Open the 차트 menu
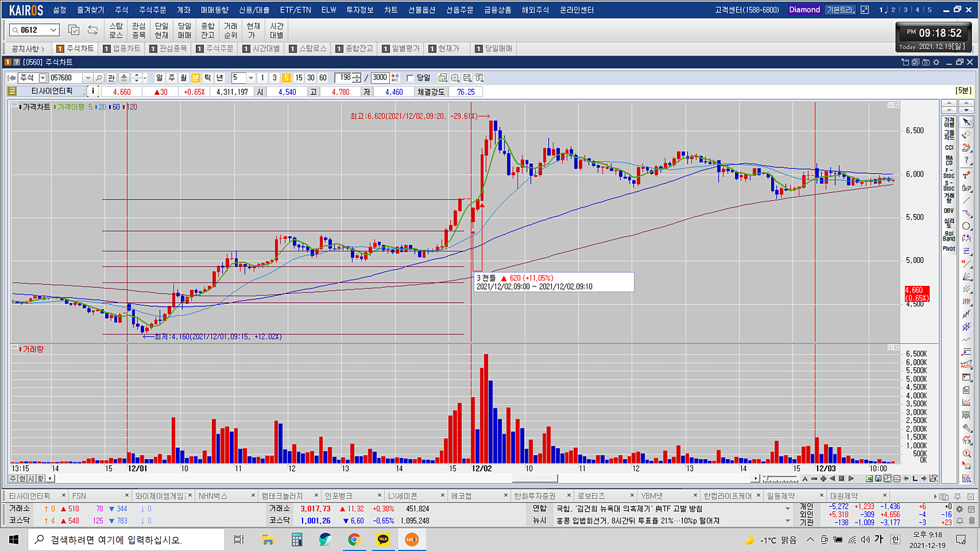This screenshot has width=980, height=551. click(x=391, y=10)
